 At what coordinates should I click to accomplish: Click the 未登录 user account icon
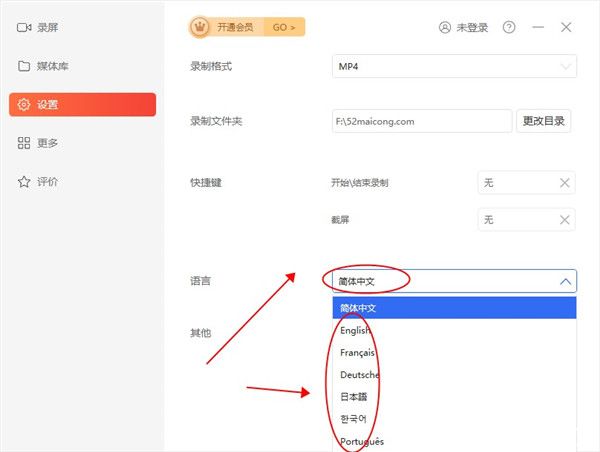click(445, 28)
